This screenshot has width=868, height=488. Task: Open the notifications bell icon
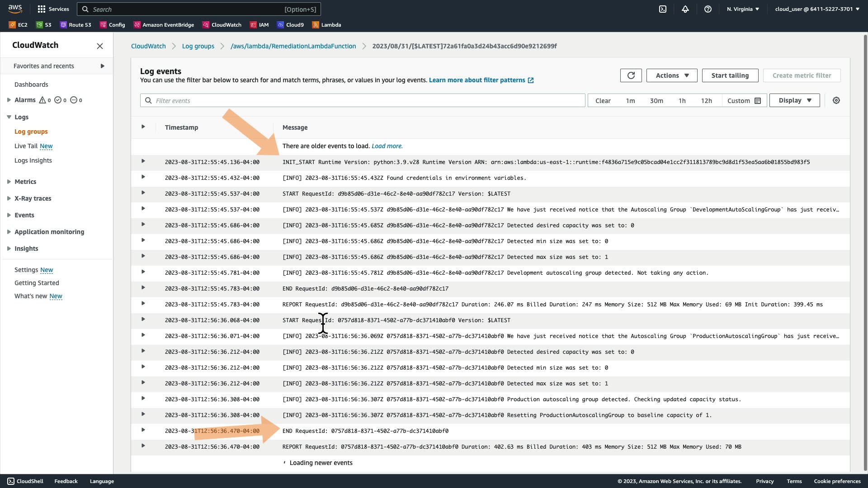685,9
